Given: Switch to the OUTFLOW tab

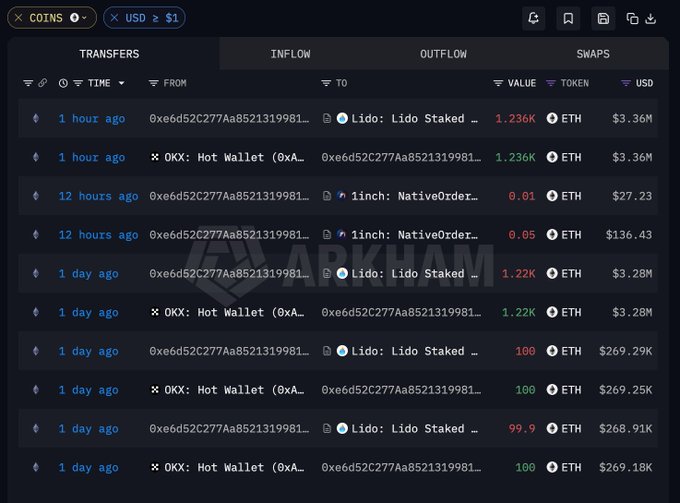Looking at the screenshot, I should pos(443,54).
